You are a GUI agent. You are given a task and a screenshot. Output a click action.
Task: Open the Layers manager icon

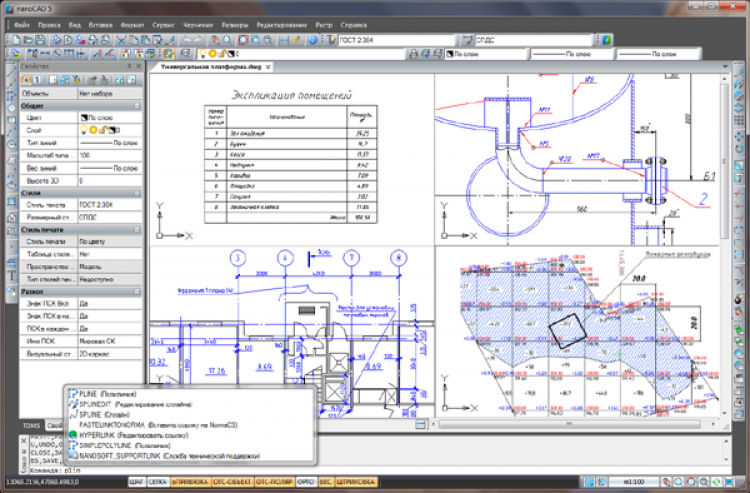(x=16, y=54)
